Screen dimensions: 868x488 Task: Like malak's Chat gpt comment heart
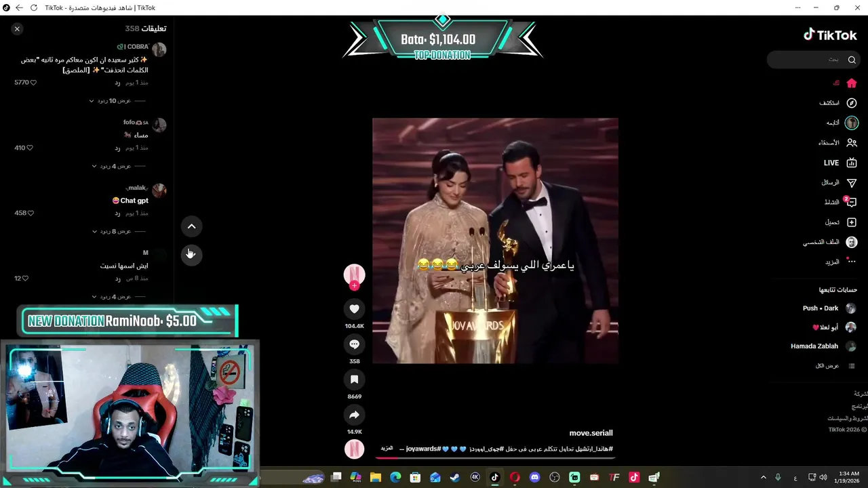[30, 213]
